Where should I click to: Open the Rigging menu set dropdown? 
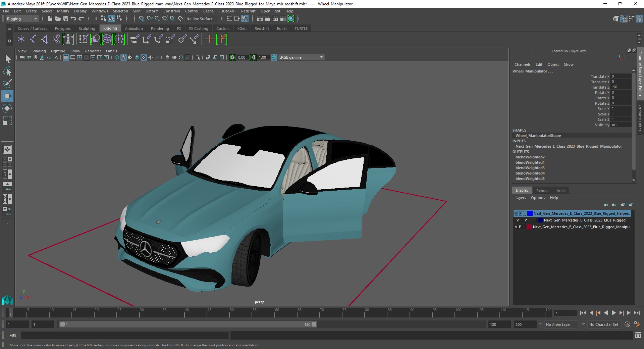tap(22, 19)
